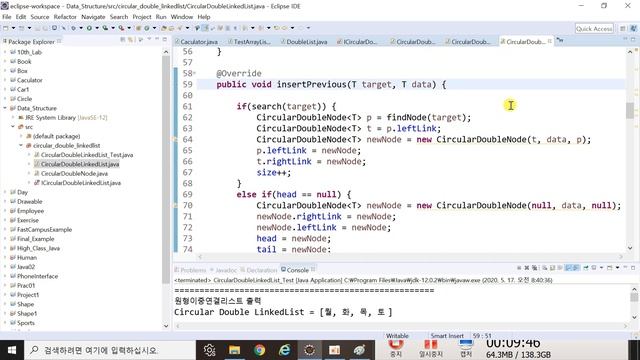Click the fold toggle at line 58
640x360 pixels.
195,73
